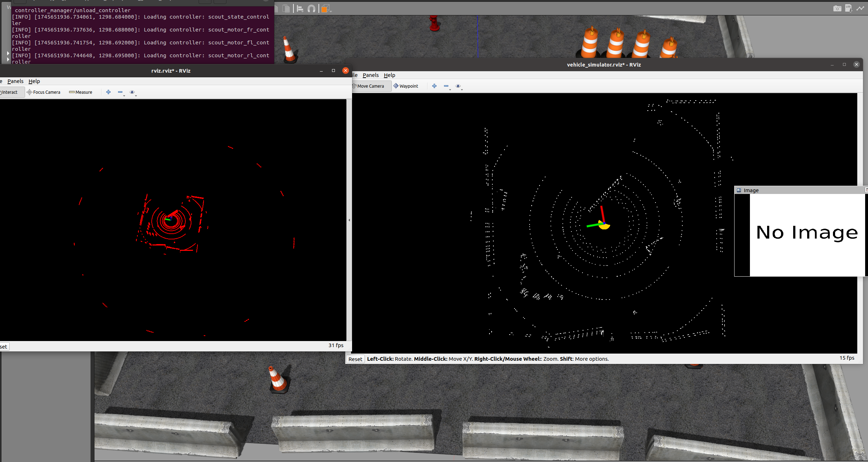Open Panels menu in vehicle_simulator RViz
Screen dimensions: 868x462
pos(370,75)
